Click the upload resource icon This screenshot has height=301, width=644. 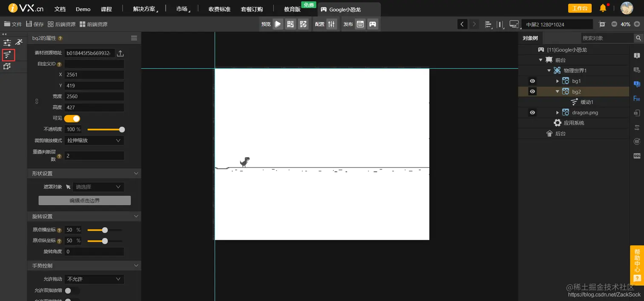pyautogui.click(x=121, y=53)
